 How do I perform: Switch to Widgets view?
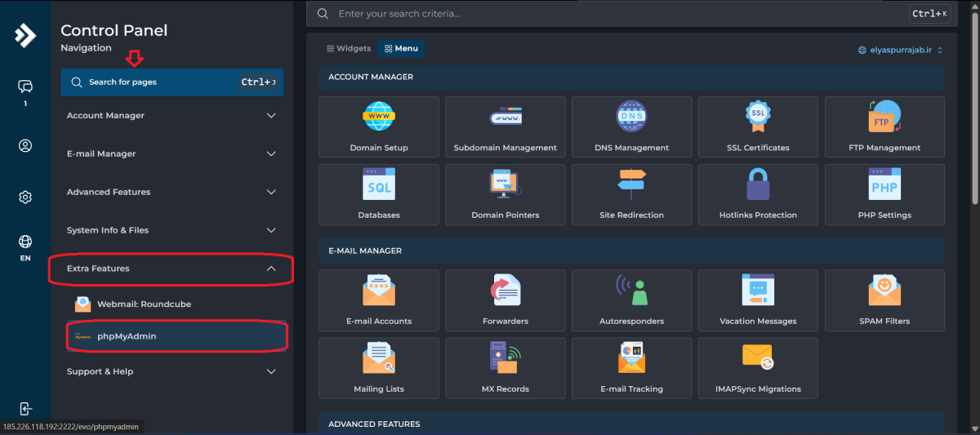click(x=349, y=49)
